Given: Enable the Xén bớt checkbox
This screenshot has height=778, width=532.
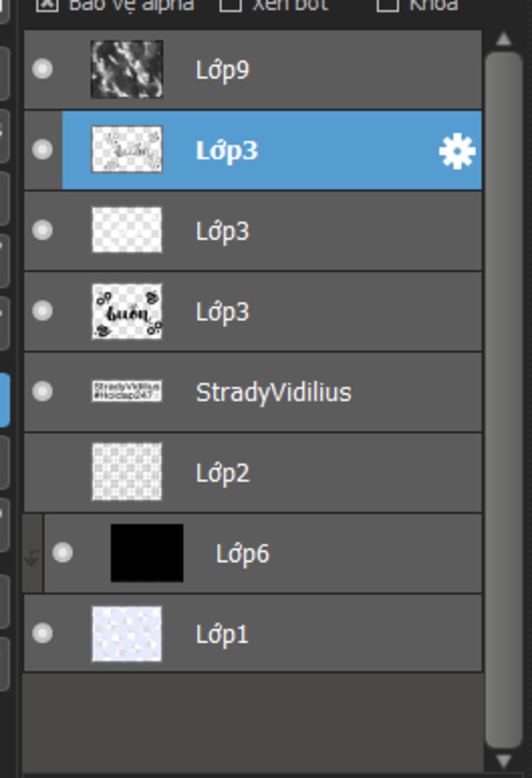Looking at the screenshot, I should (x=231, y=5).
